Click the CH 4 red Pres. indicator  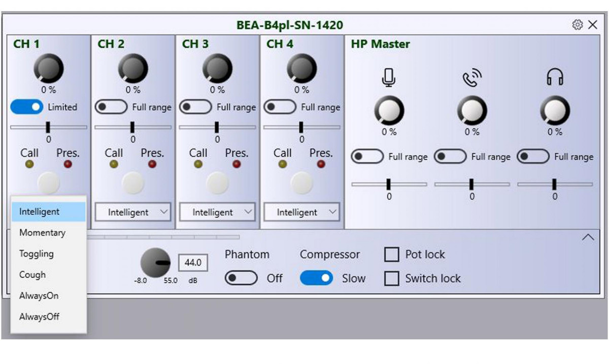(x=321, y=164)
